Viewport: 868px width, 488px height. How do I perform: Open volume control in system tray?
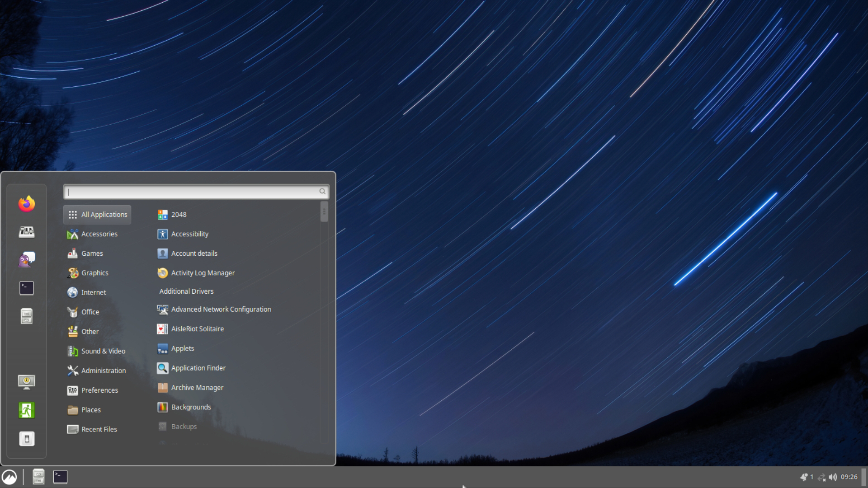click(x=833, y=477)
